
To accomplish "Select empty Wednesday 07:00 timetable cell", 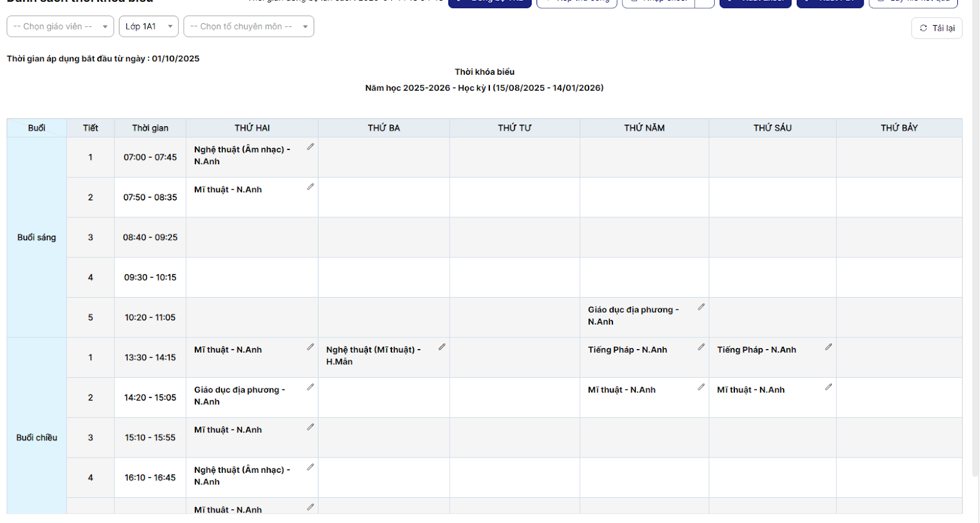I will [x=514, y=157].
